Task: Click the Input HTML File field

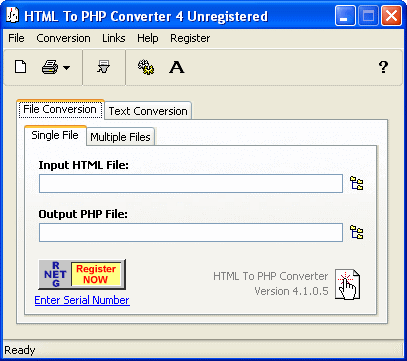Action: 191,184
